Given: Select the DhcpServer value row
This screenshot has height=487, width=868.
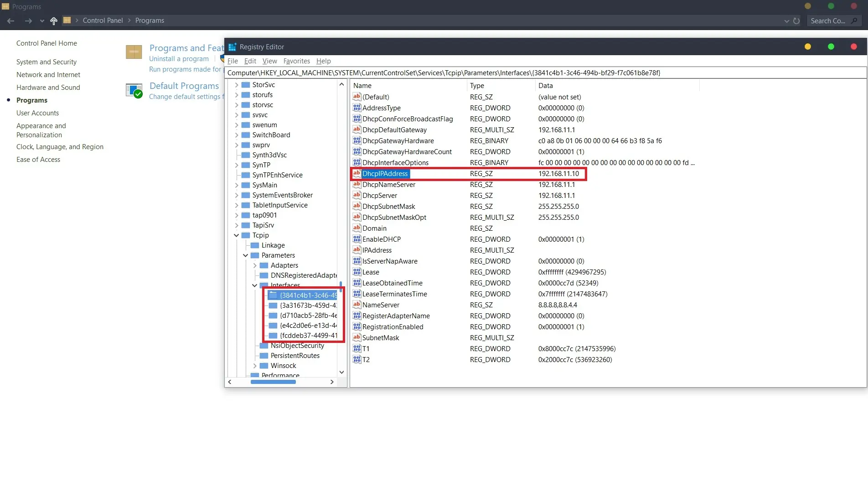Looking at the screenshot, I should (524, 196).
